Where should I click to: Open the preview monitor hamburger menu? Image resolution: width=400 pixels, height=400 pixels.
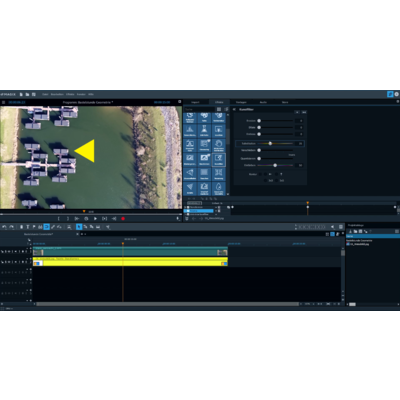[4, 102]
